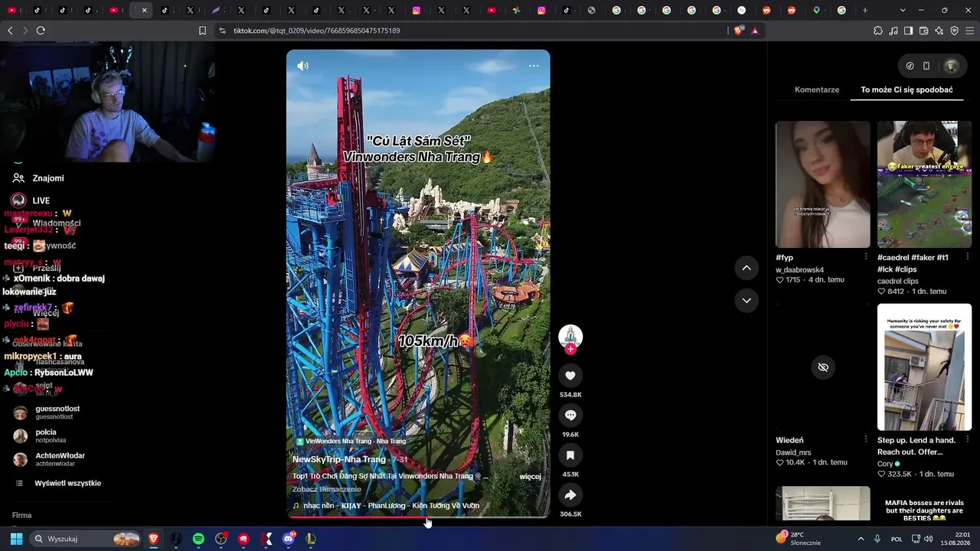Share the video using the arrow icon
Screen dimensions: 980x551
pos(570,494)
